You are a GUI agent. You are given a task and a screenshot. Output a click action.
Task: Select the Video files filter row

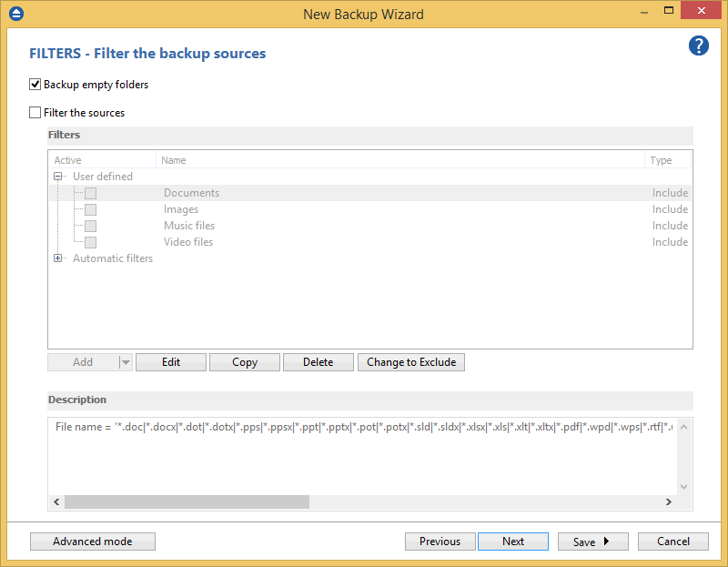(188, 242)
